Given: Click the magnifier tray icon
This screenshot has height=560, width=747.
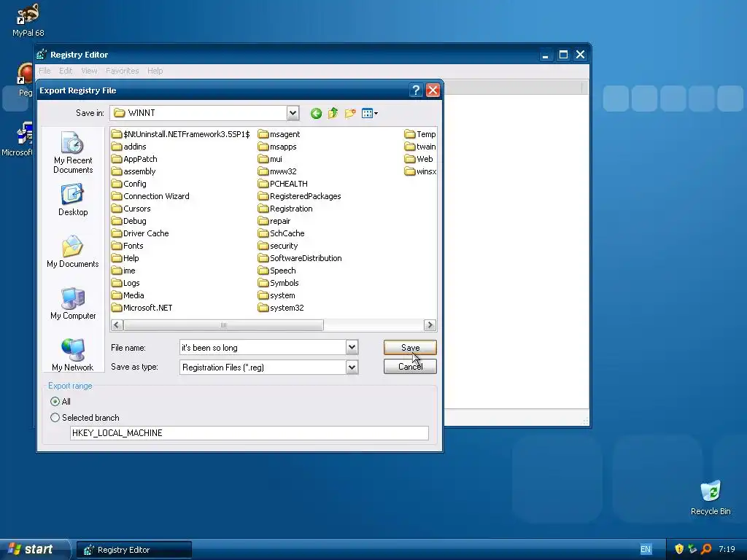Looking at the screenshot, I should coord(706,549).
